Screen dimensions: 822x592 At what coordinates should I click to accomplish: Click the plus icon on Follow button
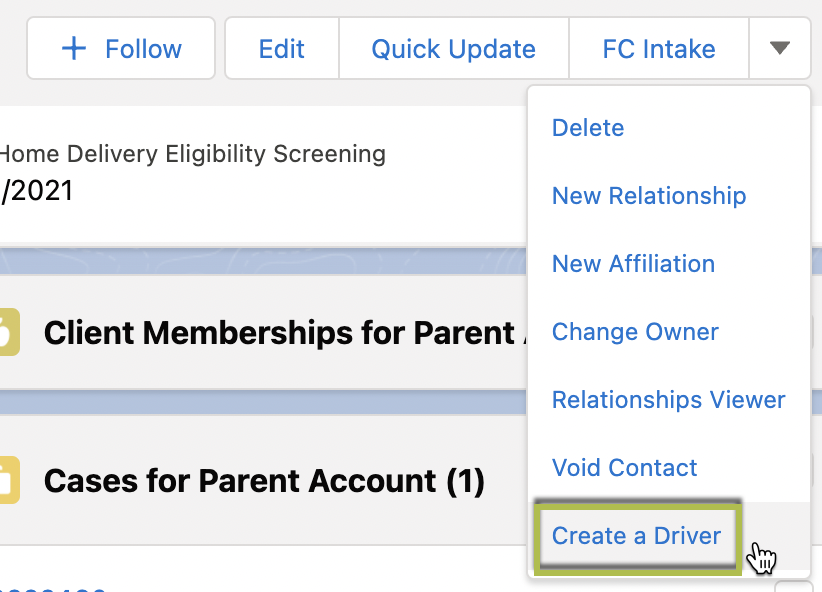(x=74, y=48)
